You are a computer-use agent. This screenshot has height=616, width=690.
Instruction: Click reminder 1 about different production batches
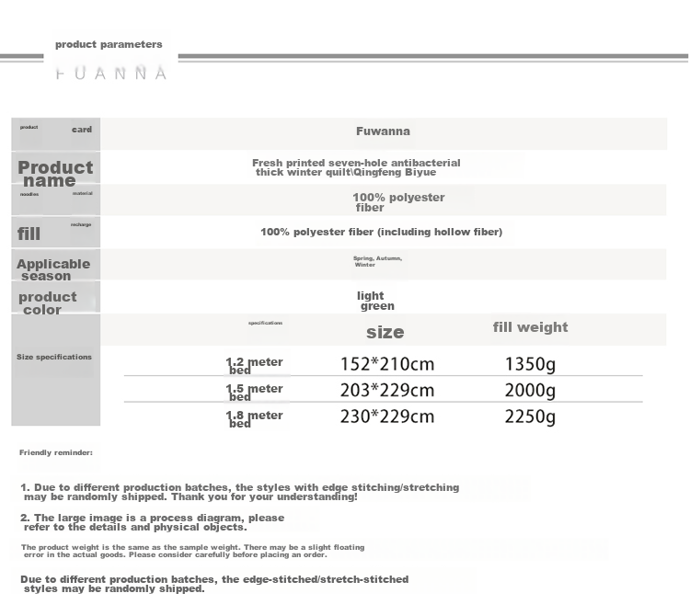[240, 492]
